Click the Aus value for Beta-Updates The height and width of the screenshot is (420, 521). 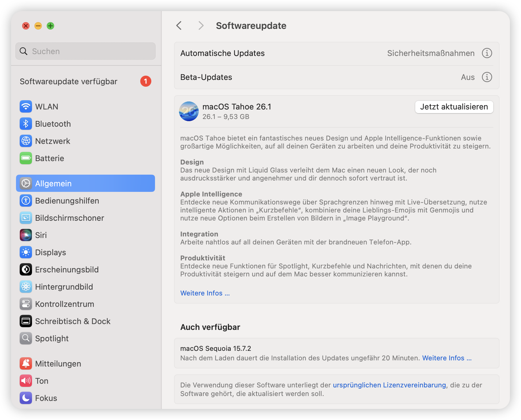point(468,77)
